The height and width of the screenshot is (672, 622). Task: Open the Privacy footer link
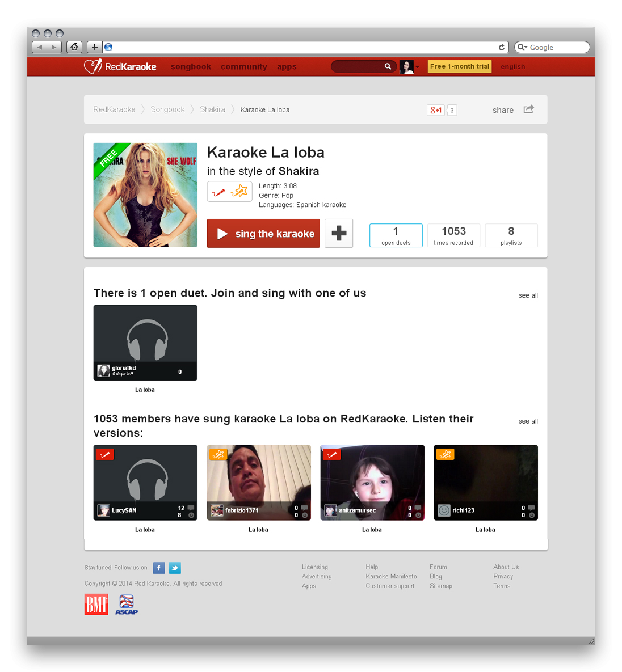[503, 576]
